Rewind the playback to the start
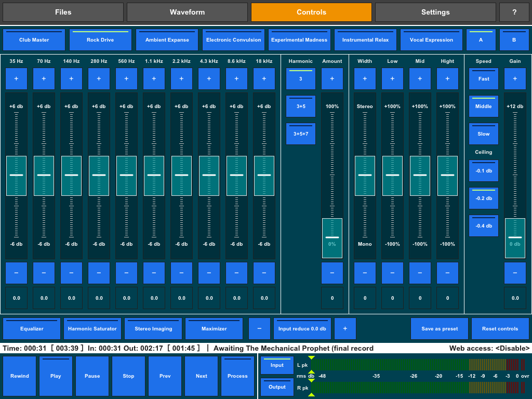This screenshot has height=399, width=532. coord(19,376)
